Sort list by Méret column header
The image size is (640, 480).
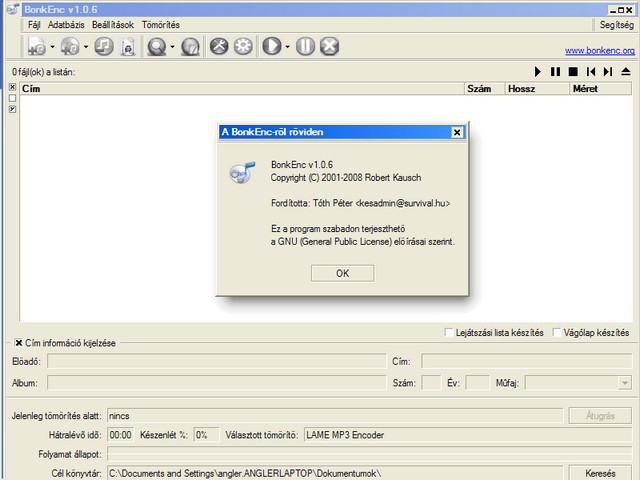600,89
